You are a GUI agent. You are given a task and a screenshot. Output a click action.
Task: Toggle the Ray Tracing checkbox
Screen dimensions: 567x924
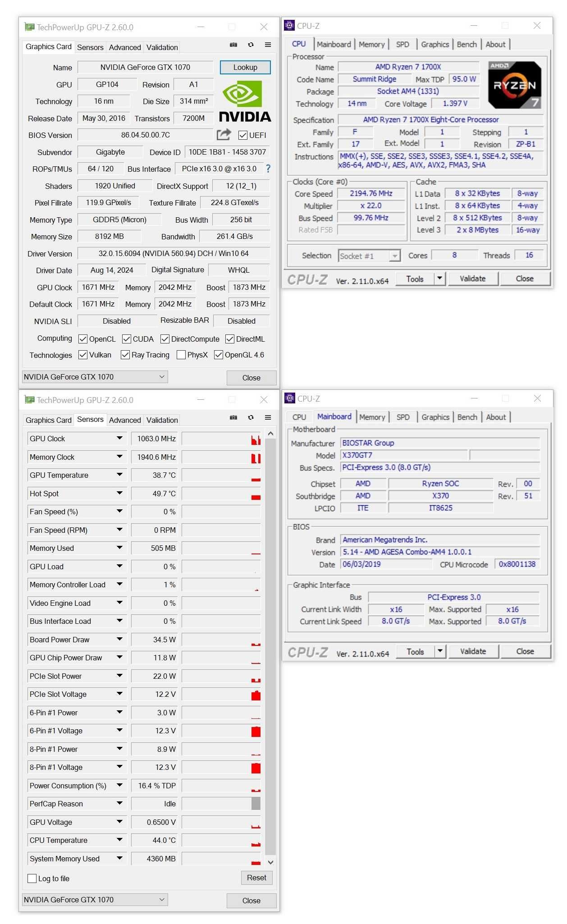[125, 355]
